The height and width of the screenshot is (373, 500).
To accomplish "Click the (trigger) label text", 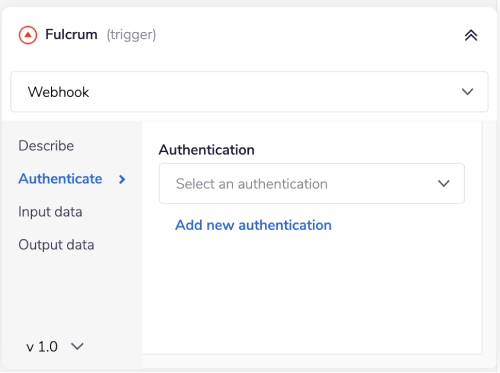I will 131,35.
